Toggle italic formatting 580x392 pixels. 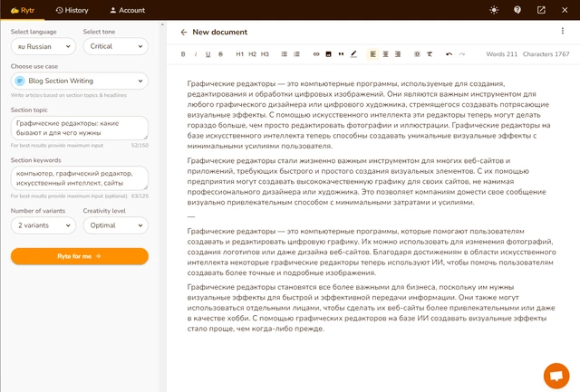pos(196,54)
